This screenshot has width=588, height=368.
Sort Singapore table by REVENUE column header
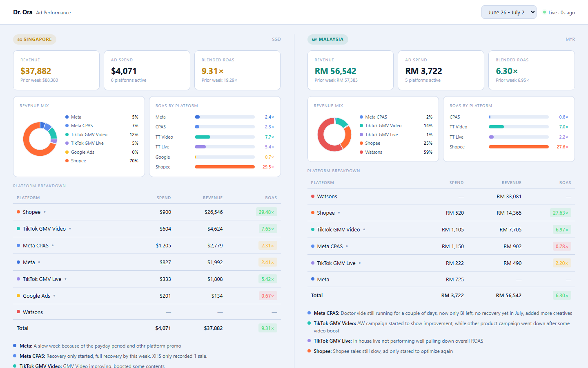[x=213, y=198]
